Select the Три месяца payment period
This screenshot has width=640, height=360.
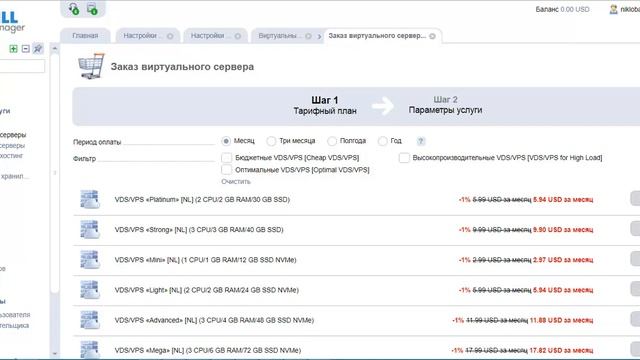271,141
